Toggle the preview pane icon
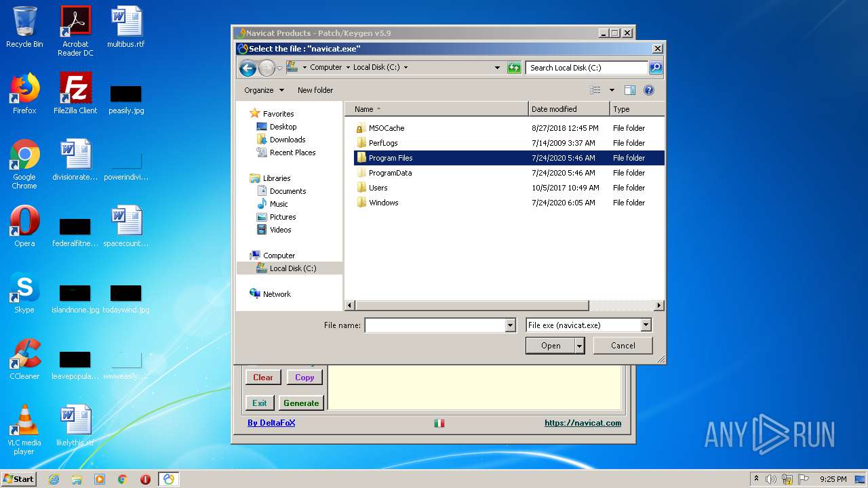The image size is (868, 488). [x=629, y=90]
